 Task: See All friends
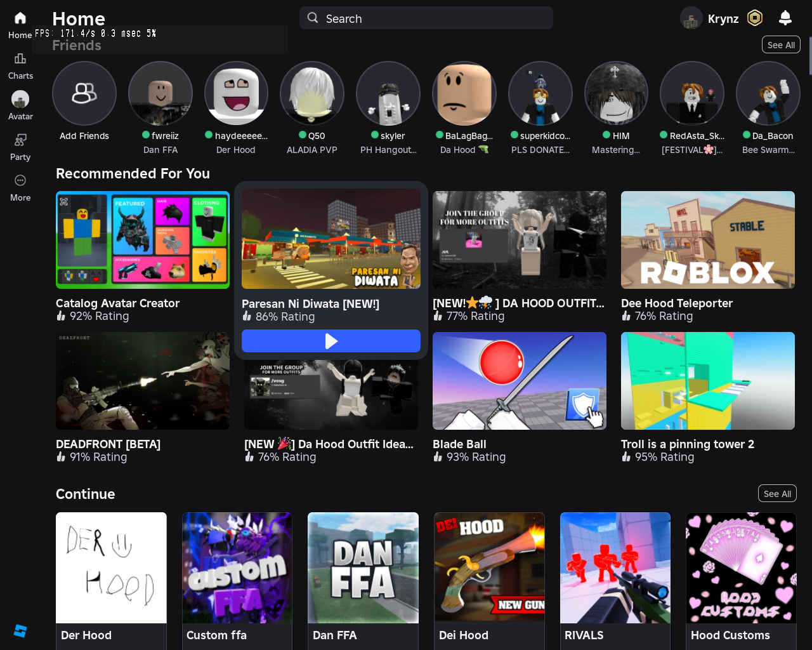pos(781,45)
